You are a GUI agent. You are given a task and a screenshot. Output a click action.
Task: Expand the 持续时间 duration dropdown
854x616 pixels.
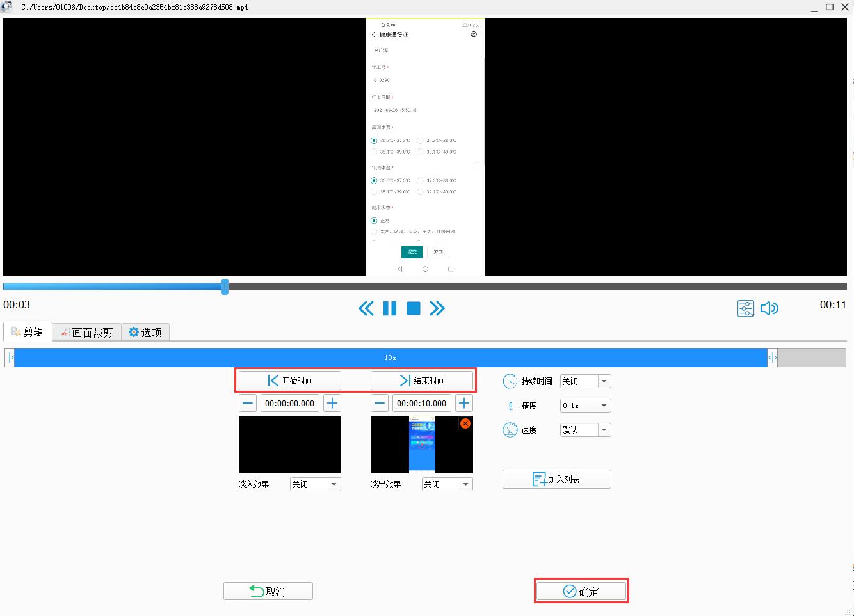click(604, 381)
